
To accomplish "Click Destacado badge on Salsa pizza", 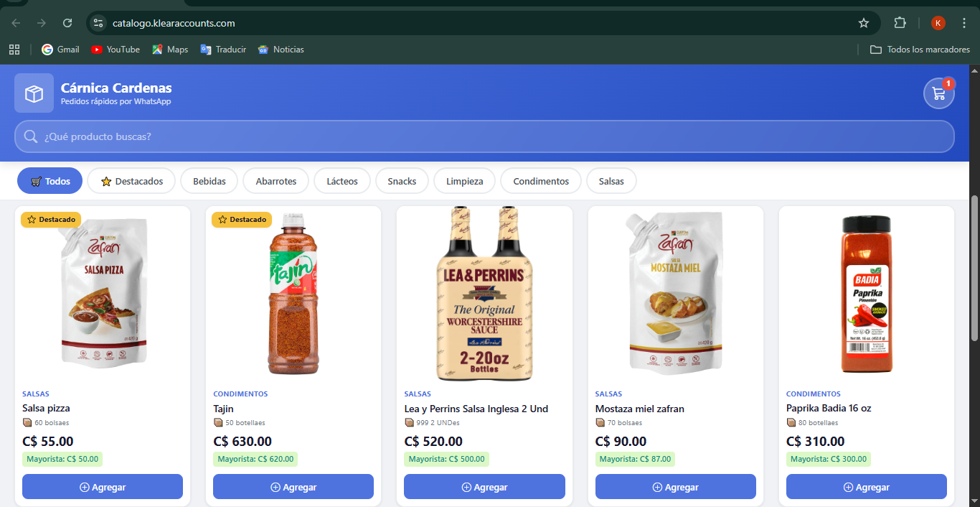I will point(51,220).
